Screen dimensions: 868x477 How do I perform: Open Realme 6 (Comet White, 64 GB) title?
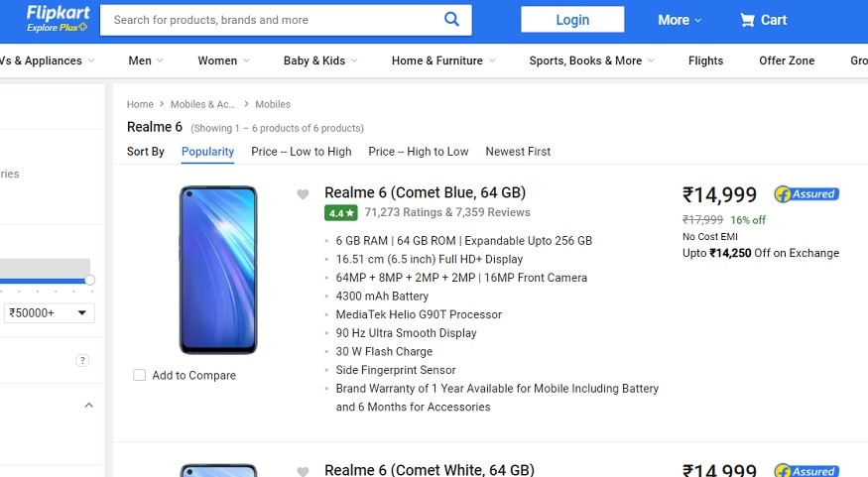pos(430,470)
